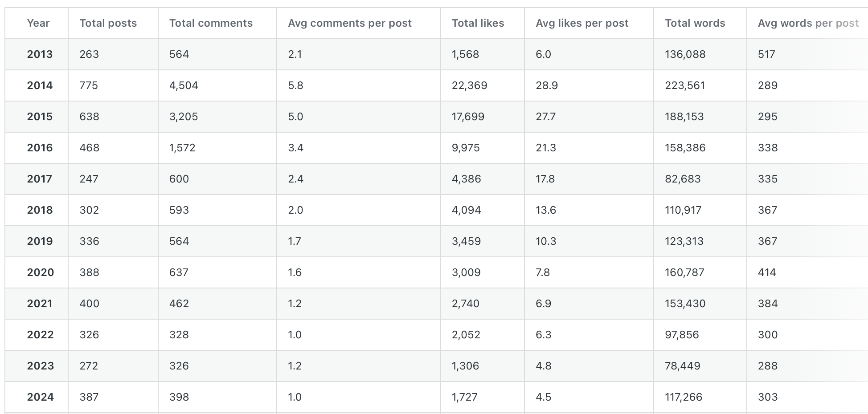This screenshot has height=414, width=868.
Task: Click the Total posts column header
Action: point(108,23)
